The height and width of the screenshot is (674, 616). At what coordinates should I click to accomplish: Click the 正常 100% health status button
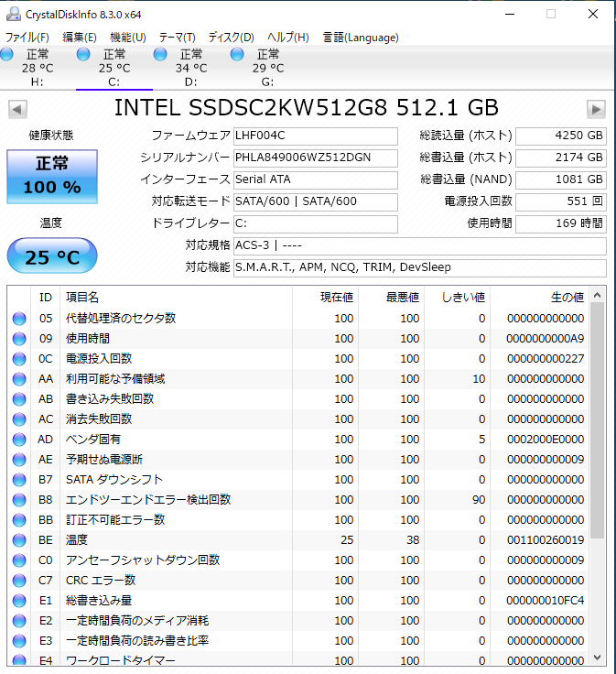(x=51, y=177)
